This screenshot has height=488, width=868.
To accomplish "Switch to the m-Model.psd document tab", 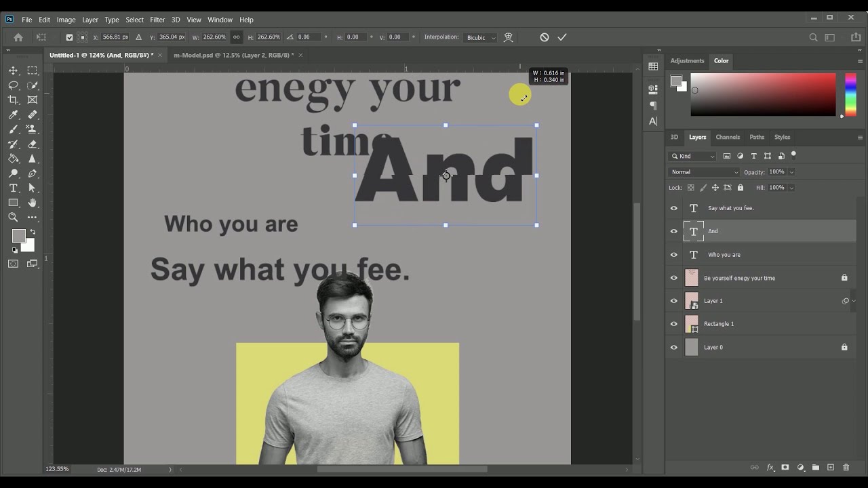I will [x=233, y=55].
